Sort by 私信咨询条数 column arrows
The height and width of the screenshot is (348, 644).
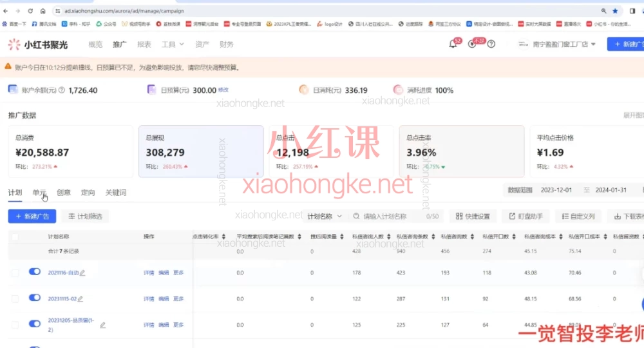coord(433,237)
